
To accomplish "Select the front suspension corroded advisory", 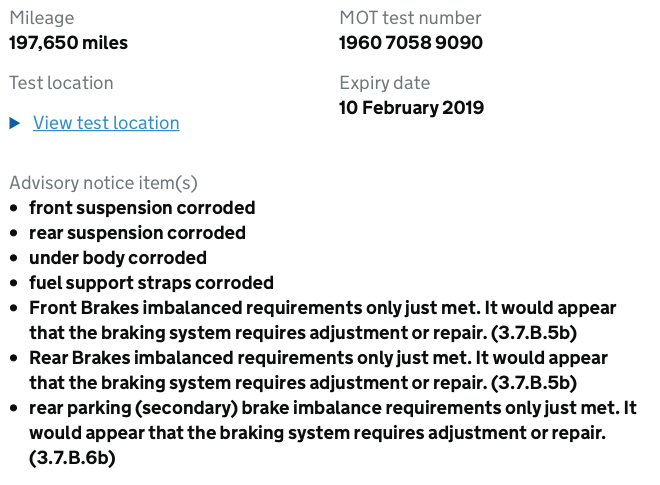I will 142,208.
